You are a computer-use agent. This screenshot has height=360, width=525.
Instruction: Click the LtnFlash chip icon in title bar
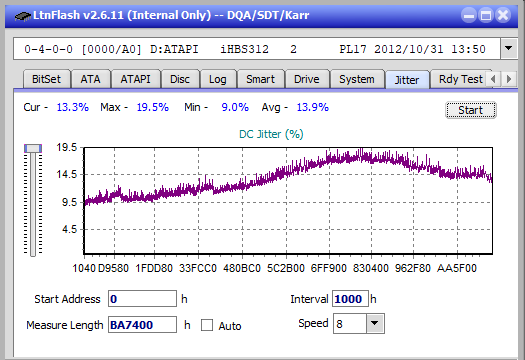click(x=23, y=15)
